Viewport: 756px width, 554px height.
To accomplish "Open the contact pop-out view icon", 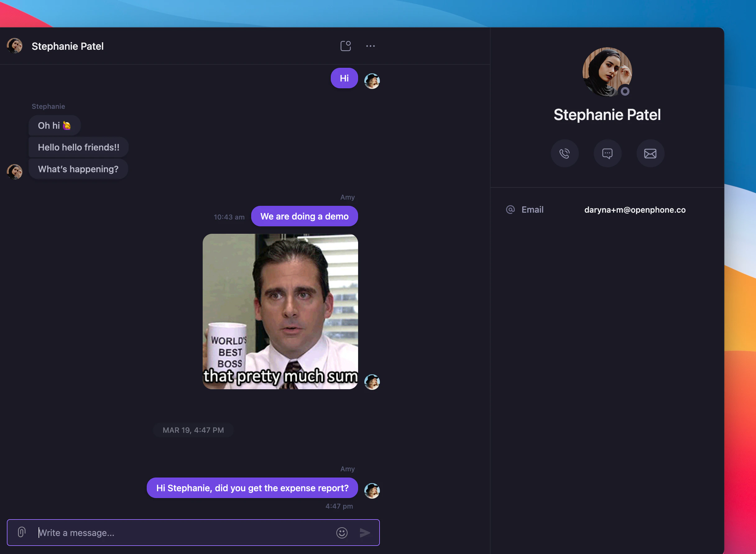I will 345,46.
